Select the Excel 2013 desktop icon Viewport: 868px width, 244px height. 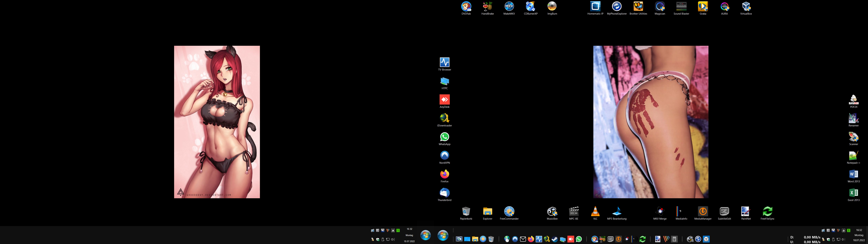point(854,195)
